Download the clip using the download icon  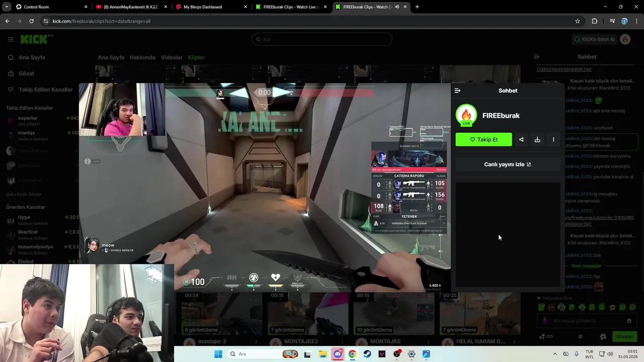pyautogui.click(x=537, y=139)
